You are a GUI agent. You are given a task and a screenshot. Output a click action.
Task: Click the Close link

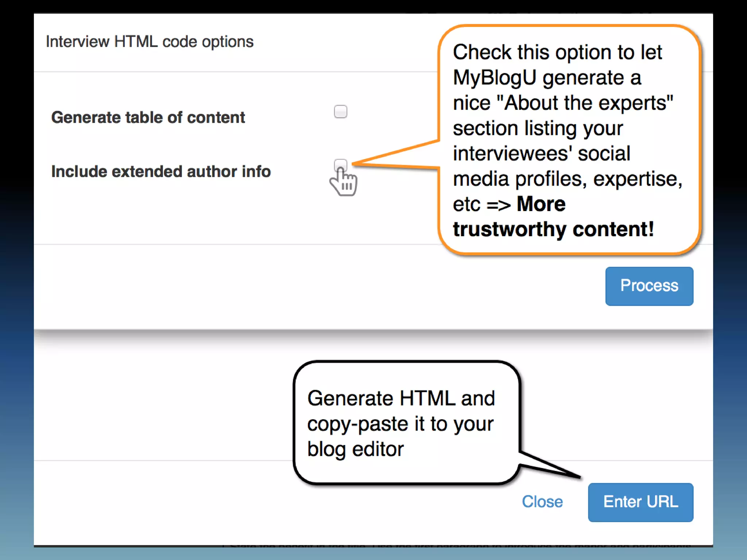pos(542,502)
